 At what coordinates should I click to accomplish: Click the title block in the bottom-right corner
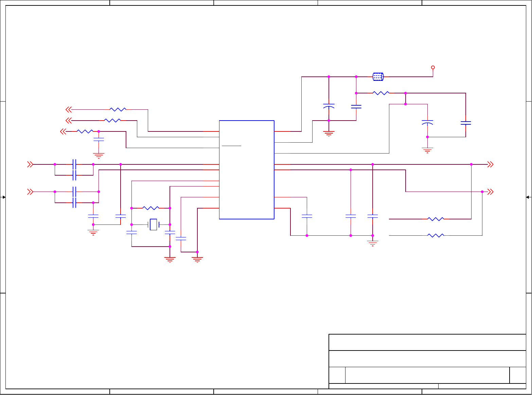(x=427, y=361)
